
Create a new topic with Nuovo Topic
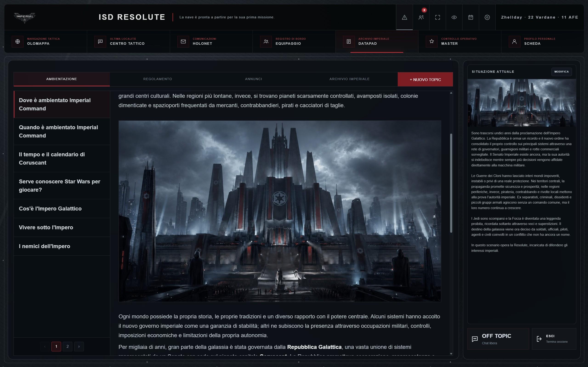tap(425, 79)
